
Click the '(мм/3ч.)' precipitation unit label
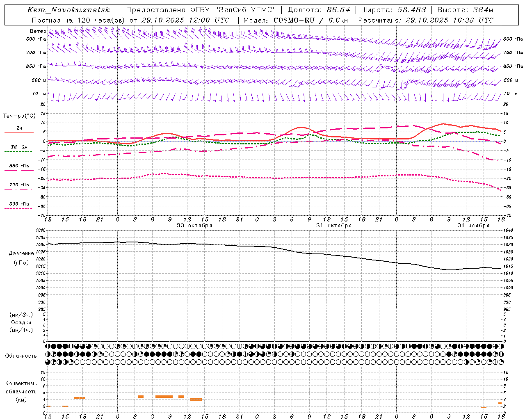[21, 315]
